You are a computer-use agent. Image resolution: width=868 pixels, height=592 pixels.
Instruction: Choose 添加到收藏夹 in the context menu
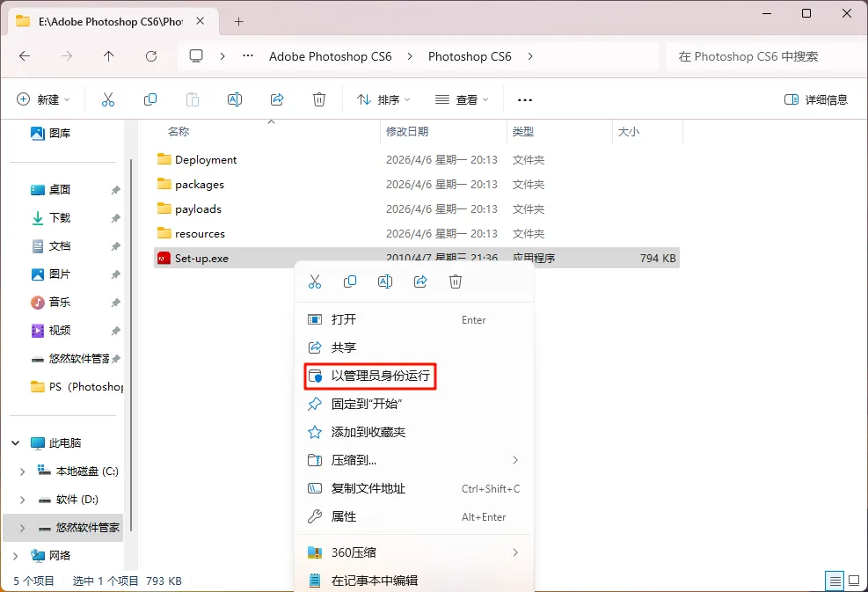click(413, 433)
